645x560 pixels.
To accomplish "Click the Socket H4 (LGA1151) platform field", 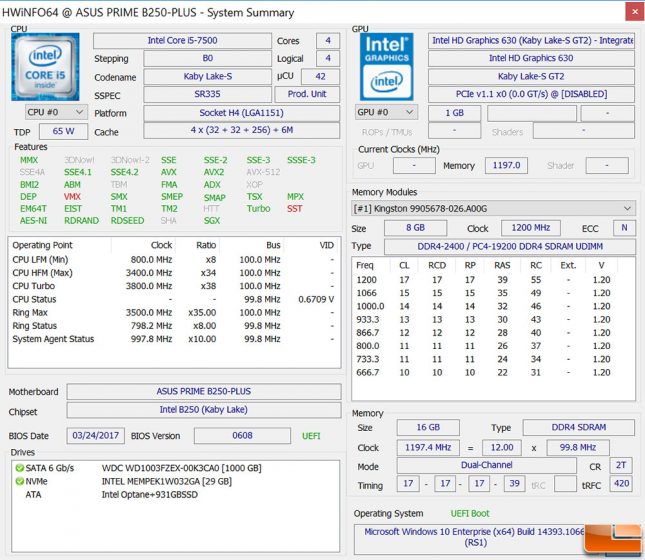I will 241,113.
